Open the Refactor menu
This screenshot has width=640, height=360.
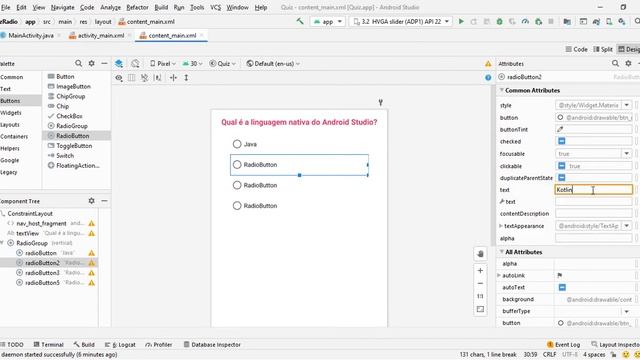click(137, 7)
